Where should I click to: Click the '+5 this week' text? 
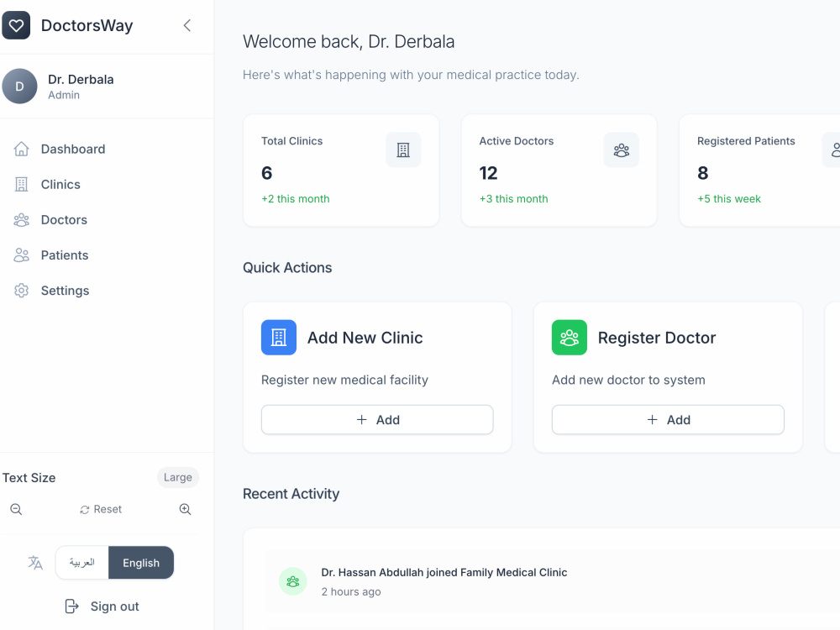[729, 199]
